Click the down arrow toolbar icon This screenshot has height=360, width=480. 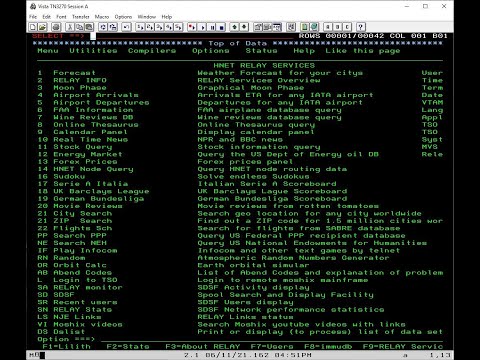[x=244, y=27]
